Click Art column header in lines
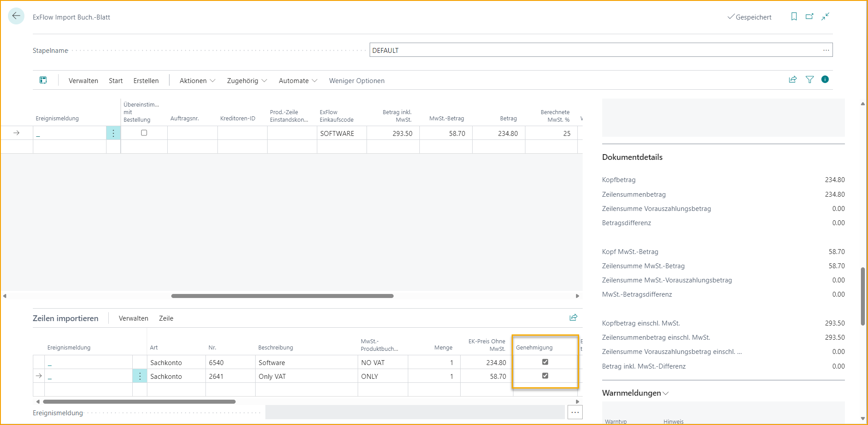 (x=154, y=348)
